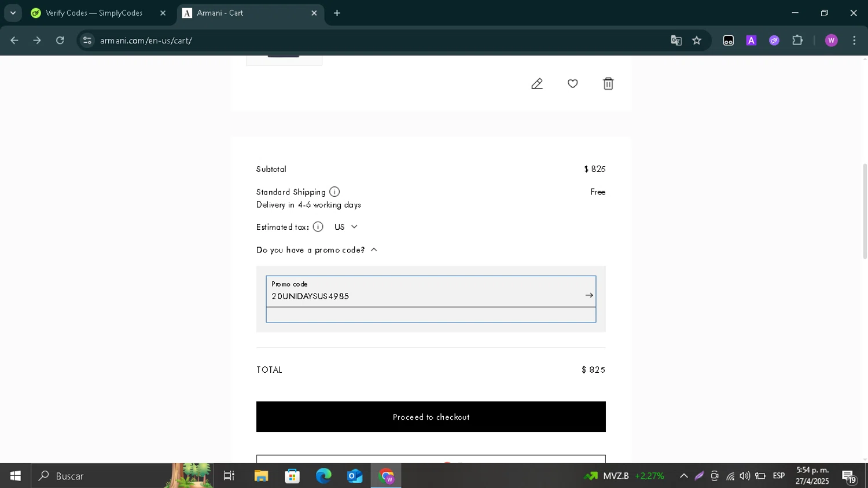Open the Translate this page icon
Viewport: 868px width, 488px height.
(x=676, y=41)
